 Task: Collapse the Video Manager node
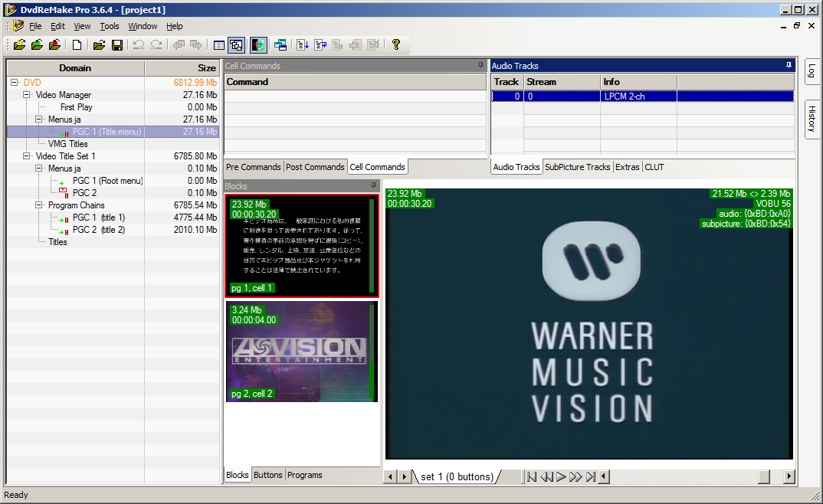click(26, 95)
